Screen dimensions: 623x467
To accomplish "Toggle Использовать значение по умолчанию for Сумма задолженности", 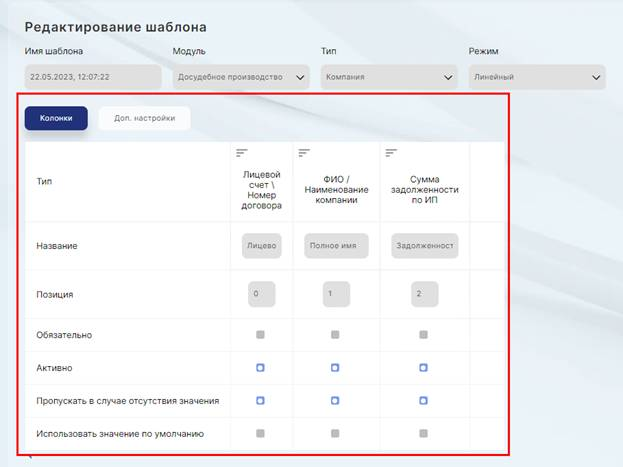I will tap(424, 433).
